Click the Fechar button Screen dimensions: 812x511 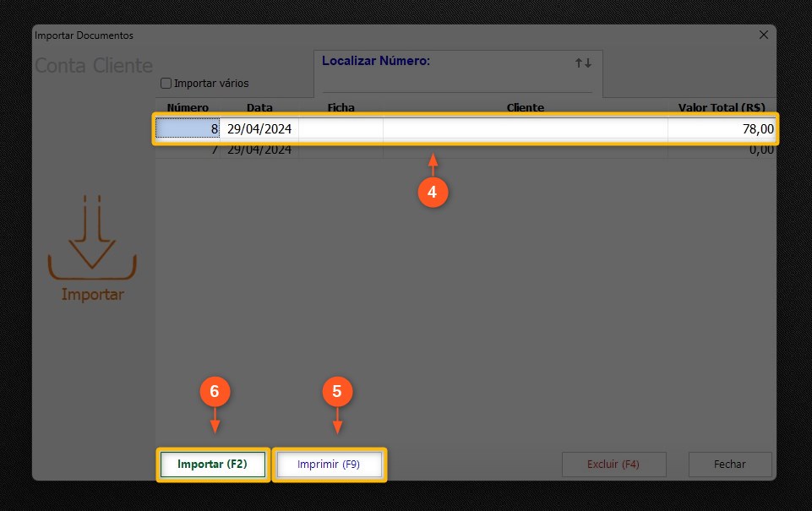tap(729, 465)
